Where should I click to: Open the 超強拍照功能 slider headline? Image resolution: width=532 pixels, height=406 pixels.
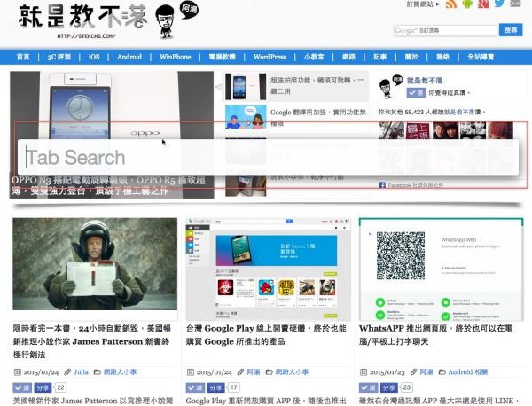[317, 85]
